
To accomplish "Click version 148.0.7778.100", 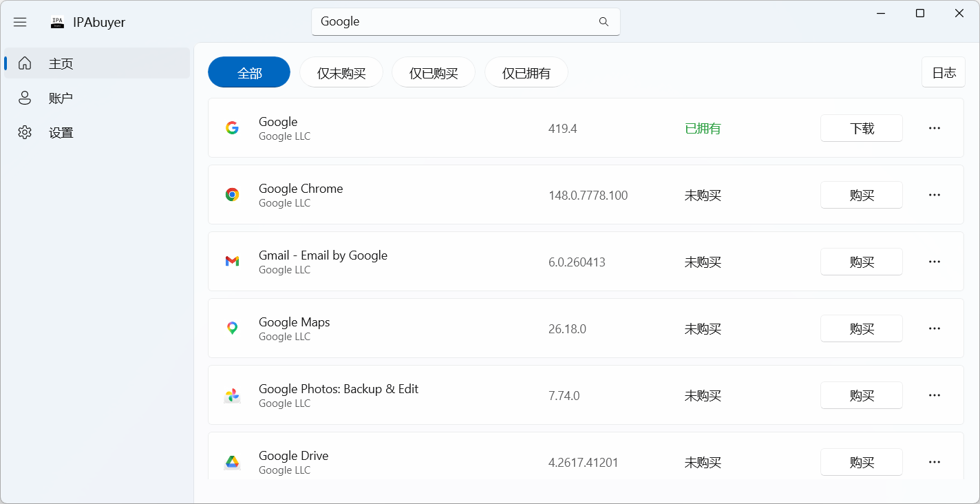I will point(588,196).
